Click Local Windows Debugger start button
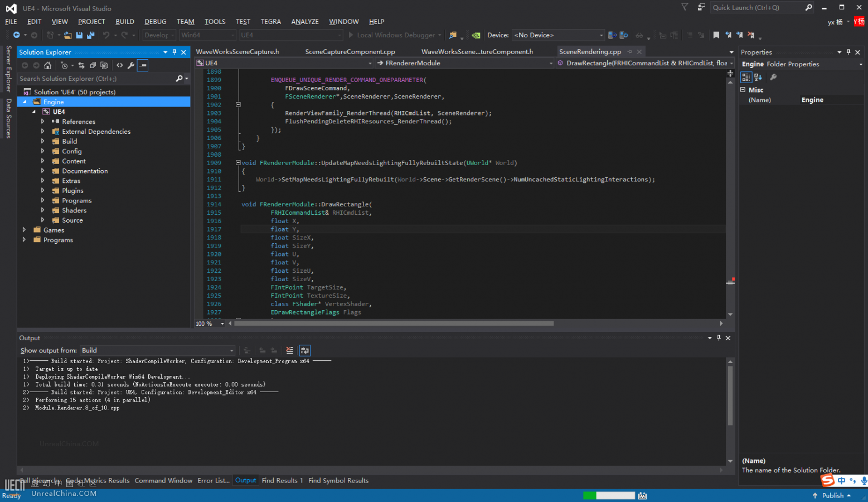The height and width of the screenshot is (502, 868). (x=395, y=35)
